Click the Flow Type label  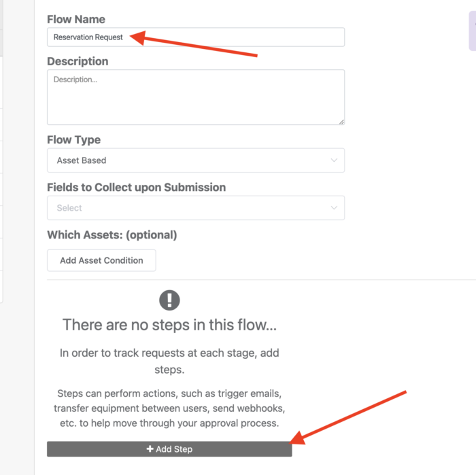tap(73, 140)
